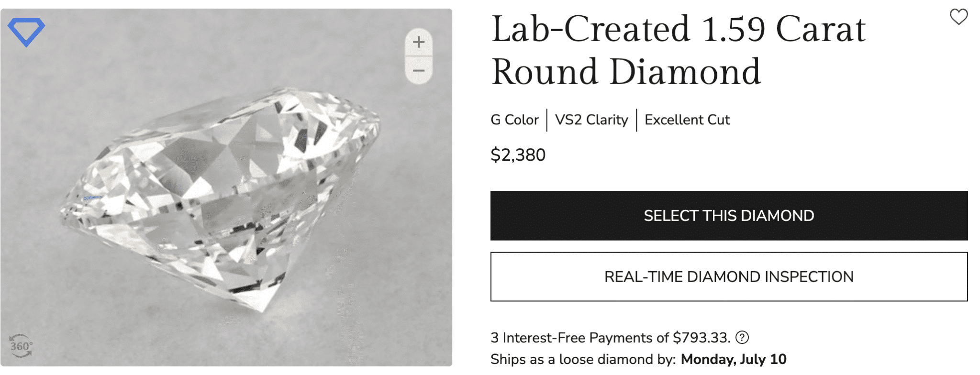Zoom in with the plus button
Viewport: 980px width, 375px height.
pos(419,42)
